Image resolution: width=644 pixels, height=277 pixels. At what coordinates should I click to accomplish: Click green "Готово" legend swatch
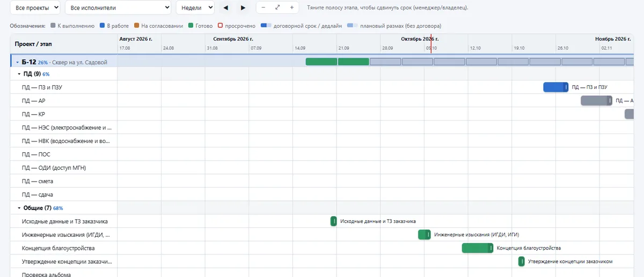(191, 25)
